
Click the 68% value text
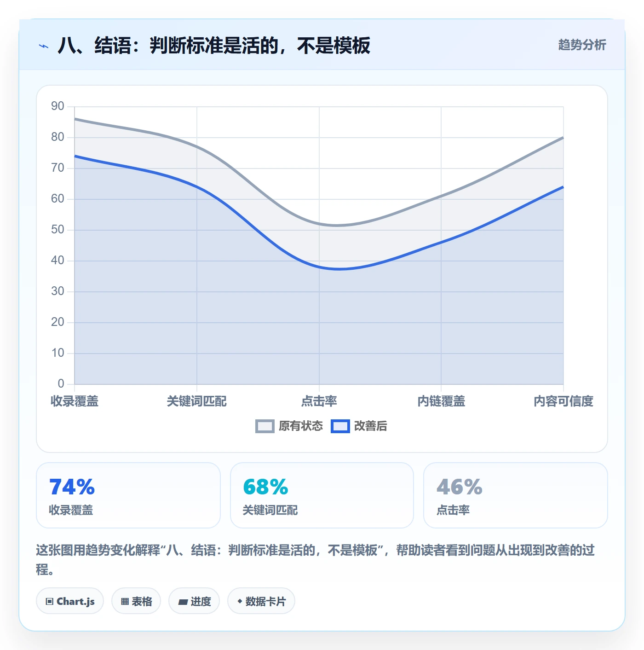[x=266, y=487]
